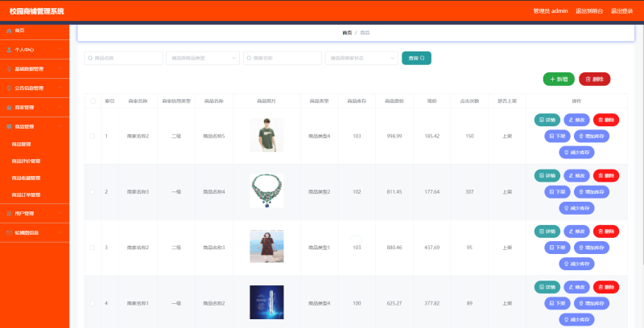The height and width of the screenshot is (328, 644).
Task: Click the home icon beside 首页 in sidebar
Action: (9, 31)
